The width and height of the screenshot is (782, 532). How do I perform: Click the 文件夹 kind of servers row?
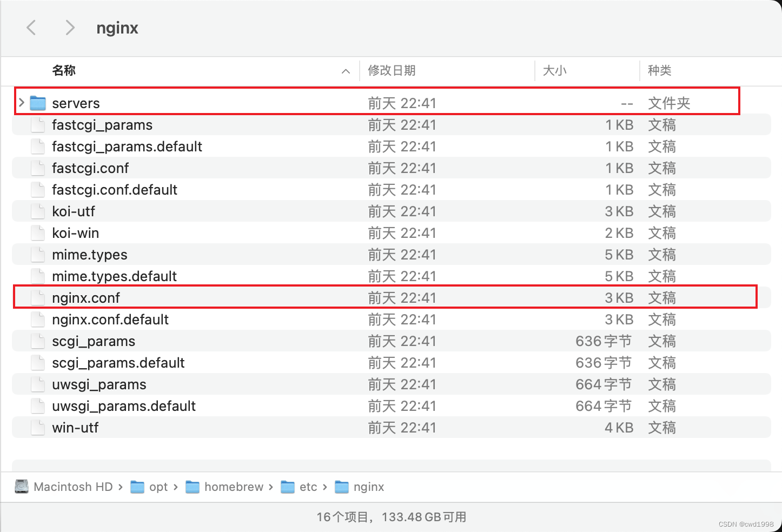670,103
